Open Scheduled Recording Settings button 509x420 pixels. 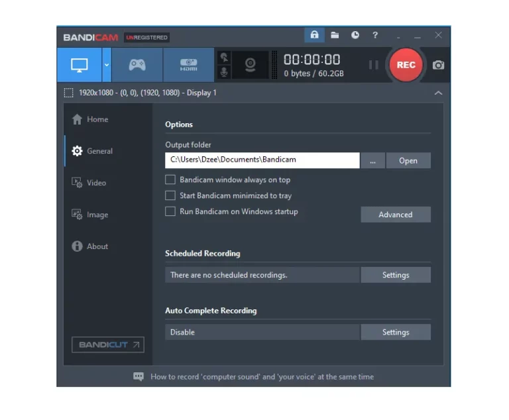tap(396, 275)
